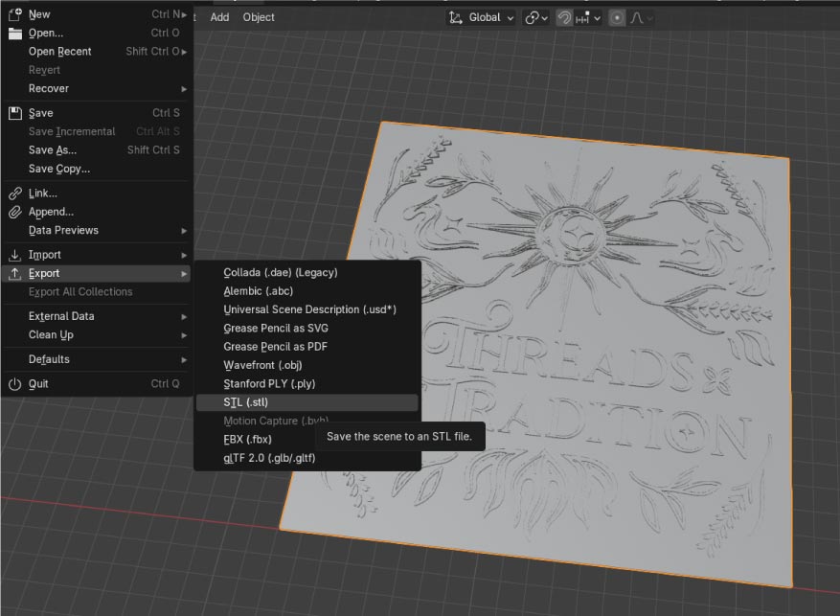Image resolution: width=840 pixels, height=616 pixels.
Task: Expand the External Data submenu
Action: click(x=97, y=316)
